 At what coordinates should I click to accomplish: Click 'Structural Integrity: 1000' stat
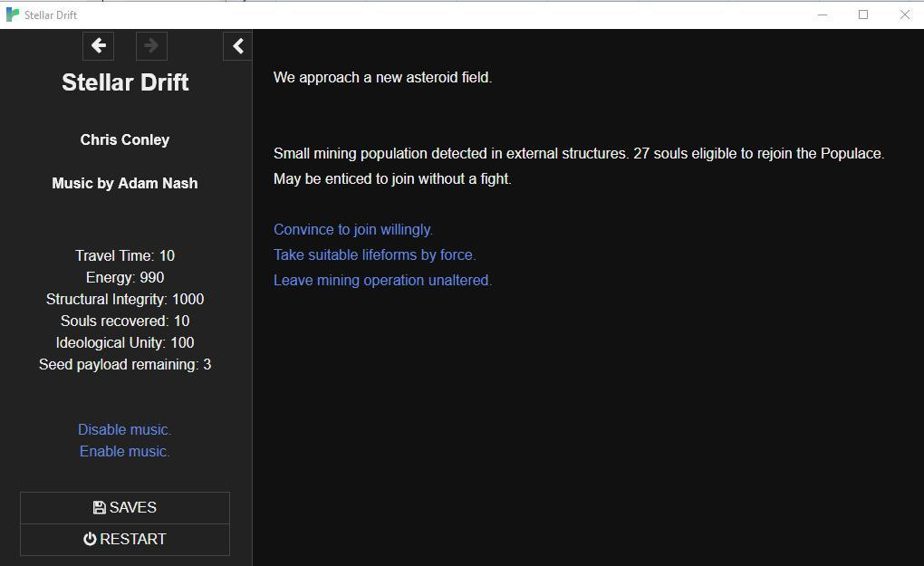pos(125,299)
